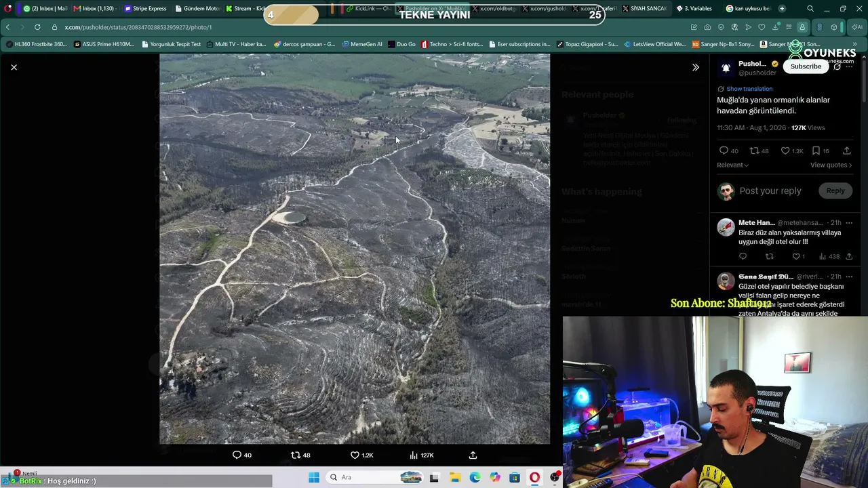
Task: Open Topaz Gigapixel bookmark
Action: (x=587, y=44)
